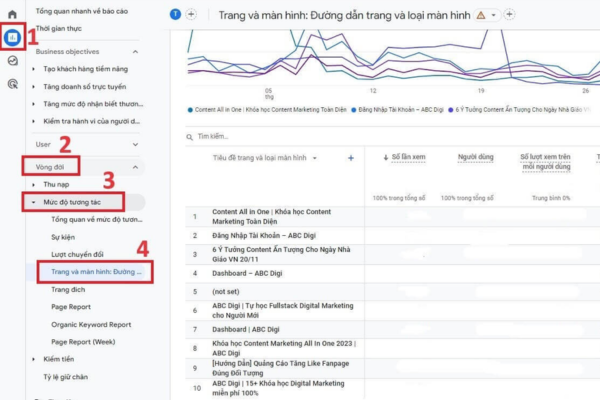The height and width of the screenshot is (400, 600).
Task: Click the line chart area
Action: 393,57
